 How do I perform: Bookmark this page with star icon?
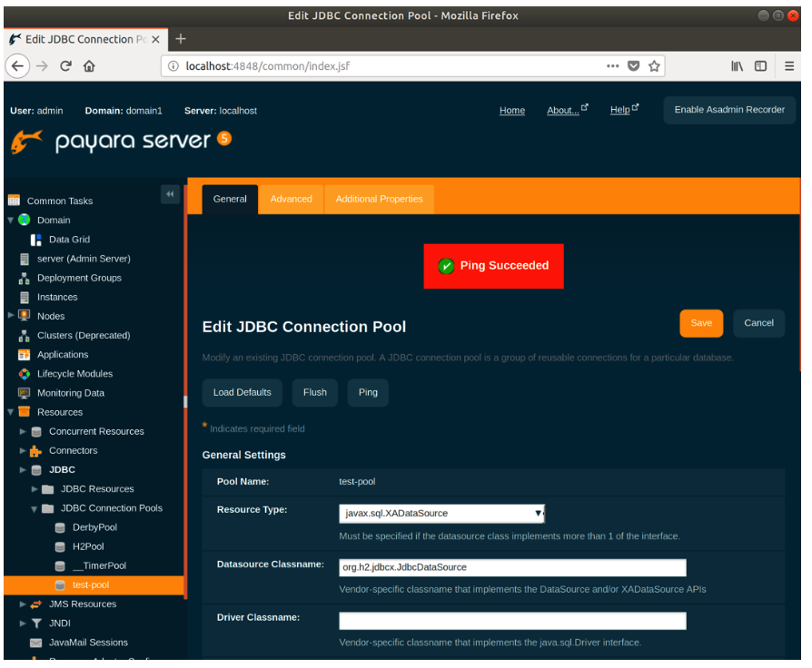coord(654,65)
